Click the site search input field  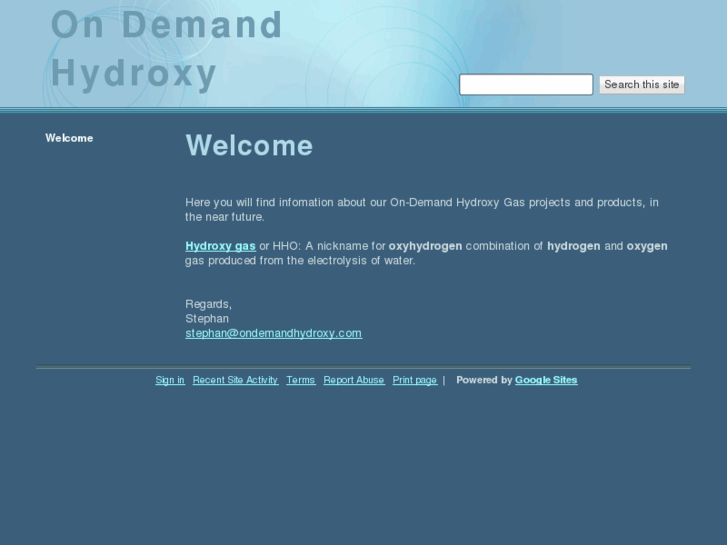tap(526, 84)
